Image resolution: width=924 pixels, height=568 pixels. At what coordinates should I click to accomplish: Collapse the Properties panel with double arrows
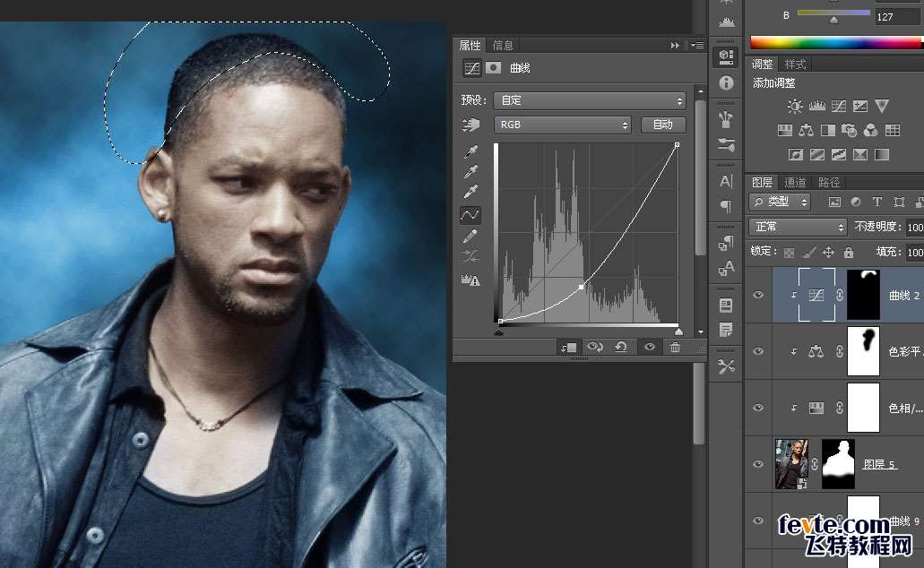coord(676,46)
